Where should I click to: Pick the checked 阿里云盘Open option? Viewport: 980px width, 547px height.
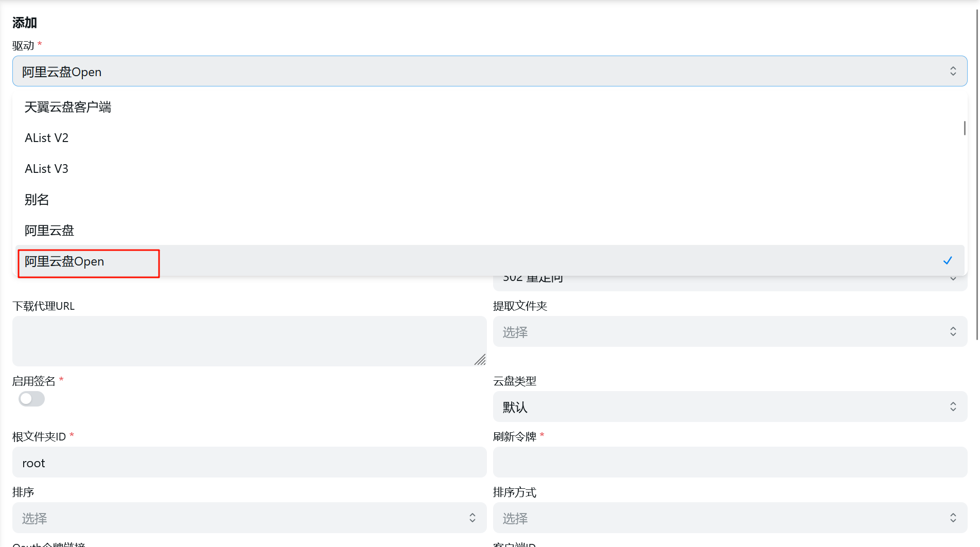(x=489, y=261)
